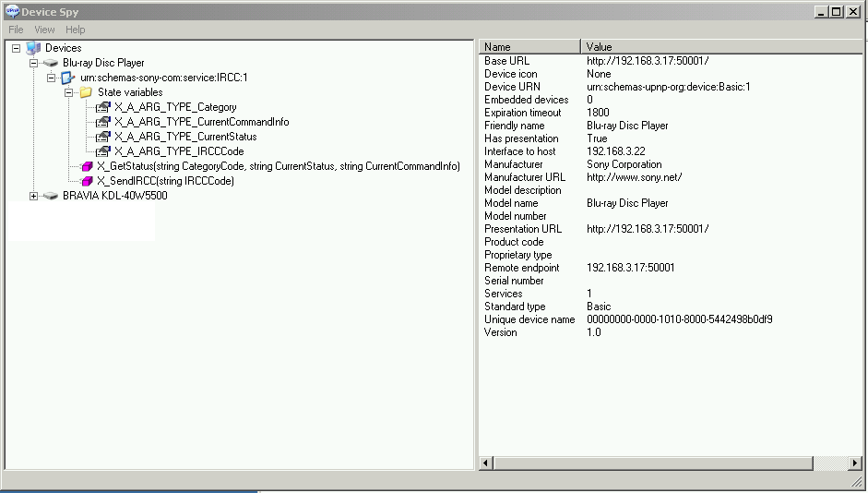Screen dimensions: 868x493
Task: Click the Device Spy title bar icon
Action: coord(11,11)
